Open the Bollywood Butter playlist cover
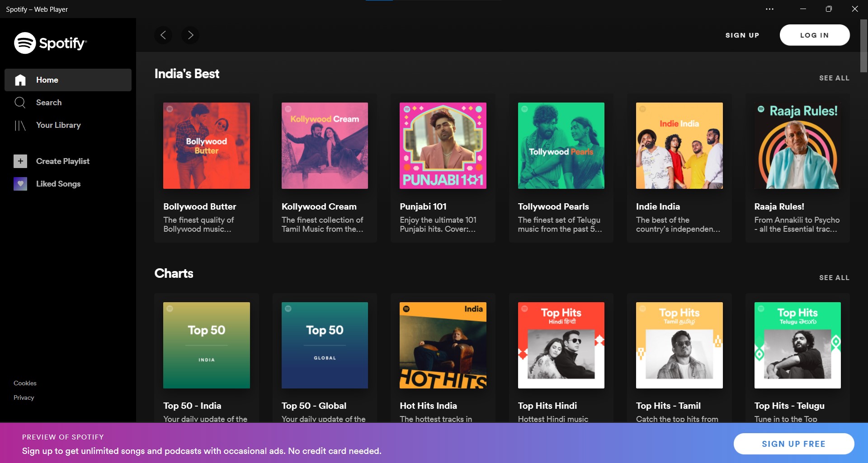This screenshot has height=463, width=868. [x=207, y=145]
